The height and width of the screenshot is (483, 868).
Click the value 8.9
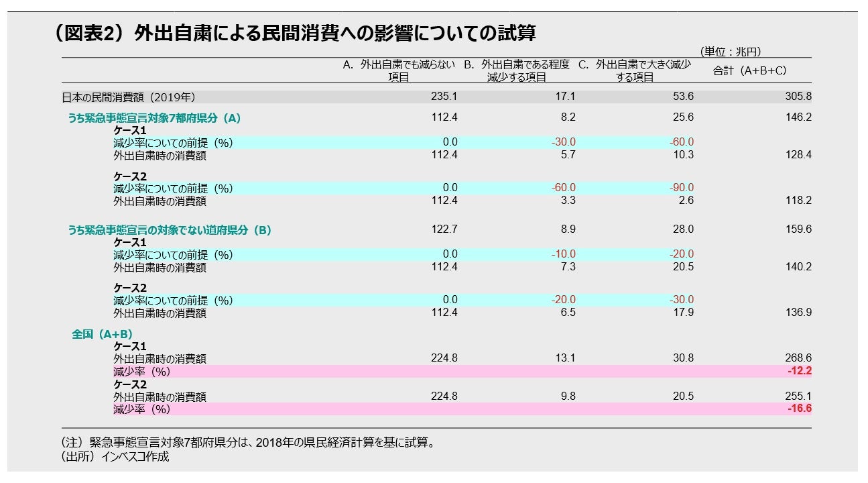[568, 229]
